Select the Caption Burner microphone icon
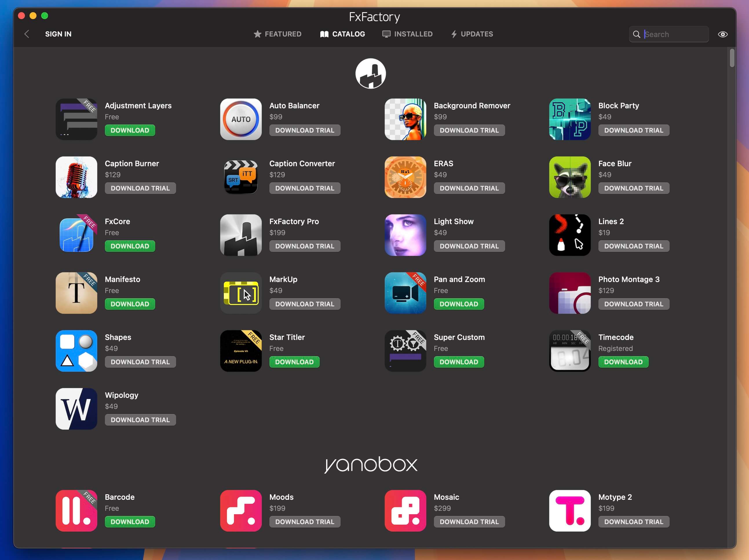 tap(76, 177)
